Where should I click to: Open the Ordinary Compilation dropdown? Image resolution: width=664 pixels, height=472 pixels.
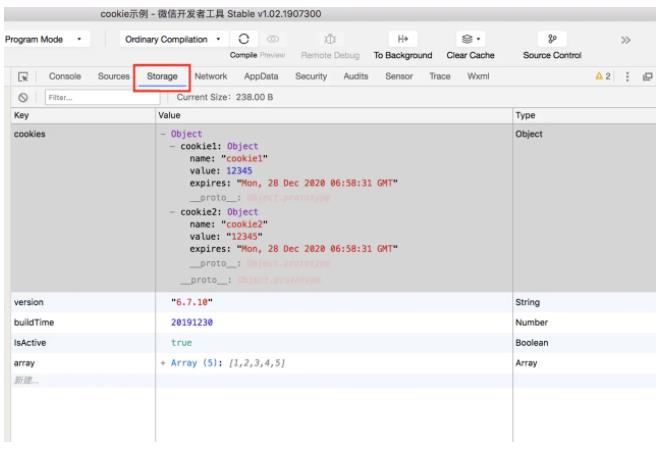coord(173,39)
